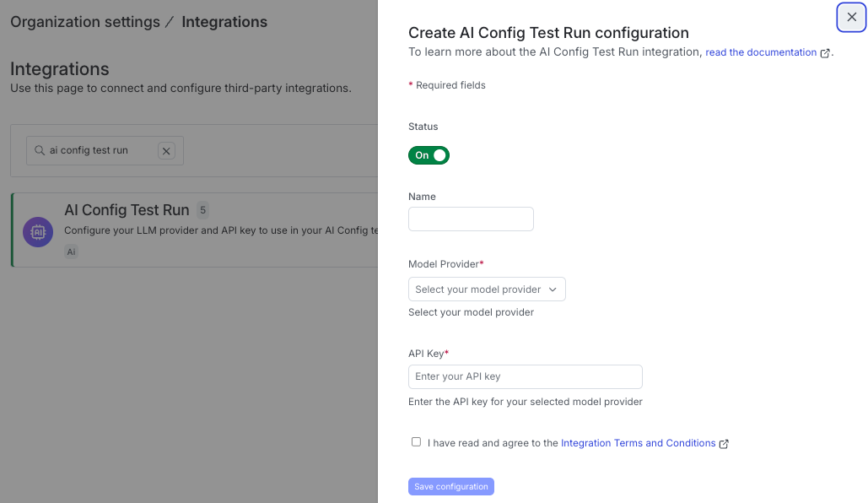868x503 pixels.
Task: Click the AI chip icon on the integration card
Action: (x=37, y=231)
